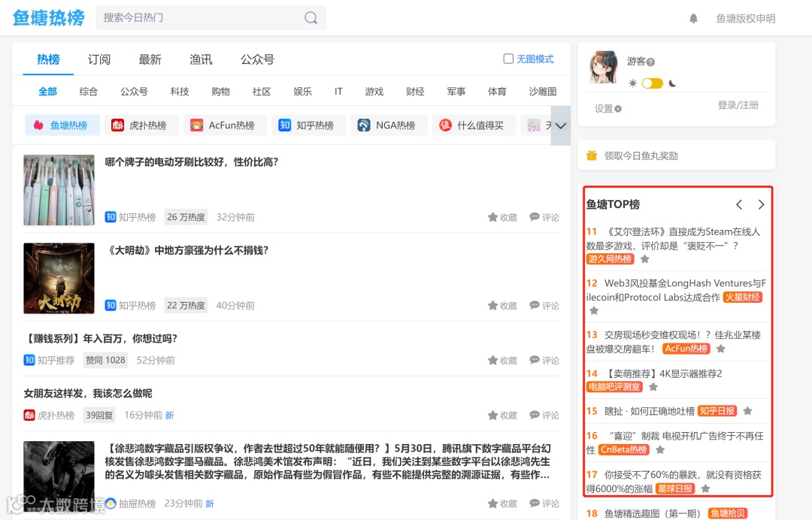812x520 pixels.
Task: Switch to the 热榜 tab
Action: 48,59
